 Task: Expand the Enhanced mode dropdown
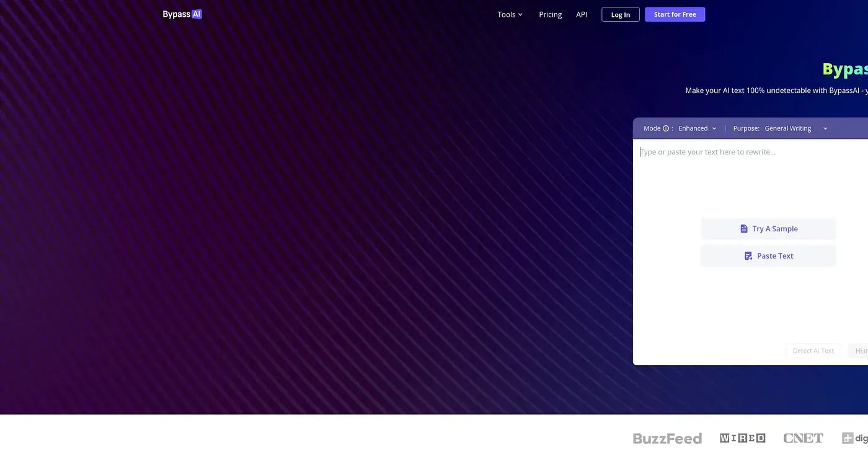[697, 128]
